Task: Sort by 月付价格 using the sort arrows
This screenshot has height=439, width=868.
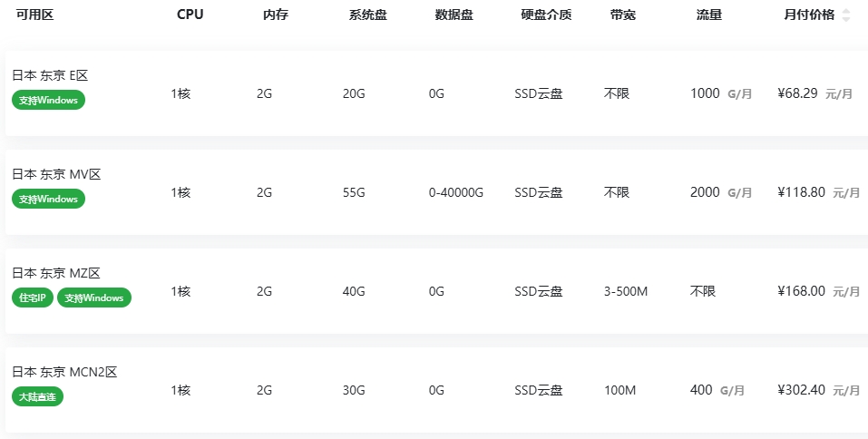Action: coord(846,15)
